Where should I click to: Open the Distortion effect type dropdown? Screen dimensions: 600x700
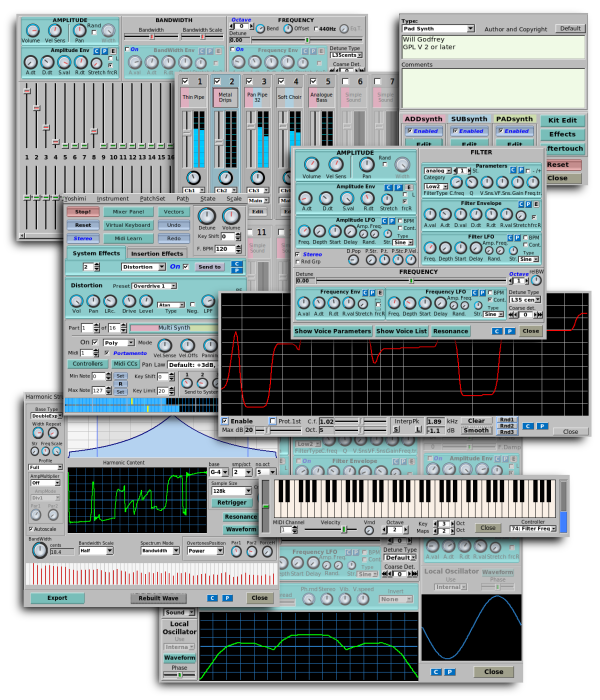pyautogui.click(x=143, y=267)
